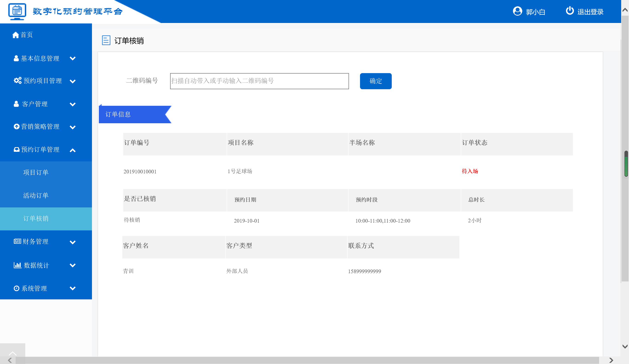Click the scroll up arrow at top right
Image resolution: width=629 pixels, height=364 pixels.
pyautogui.click(x=625, y=10)
